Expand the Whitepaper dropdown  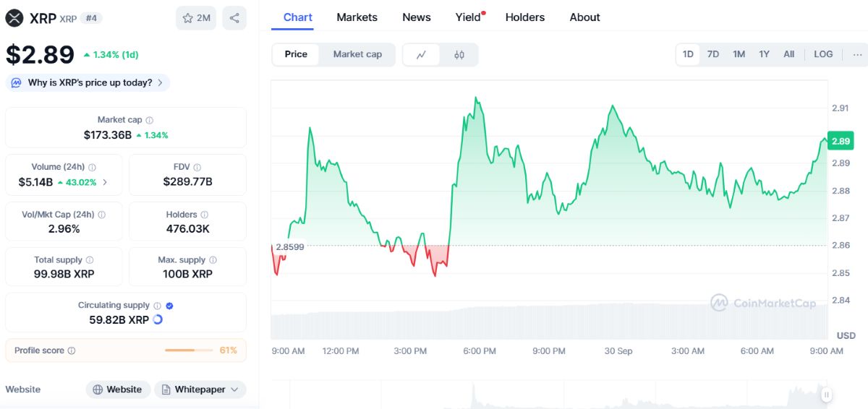(200, 389)
